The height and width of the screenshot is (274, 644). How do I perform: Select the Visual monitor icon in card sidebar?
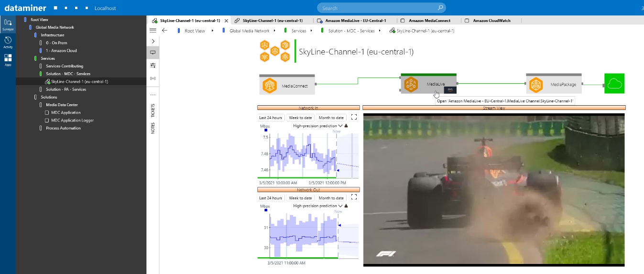coord(153,53)
